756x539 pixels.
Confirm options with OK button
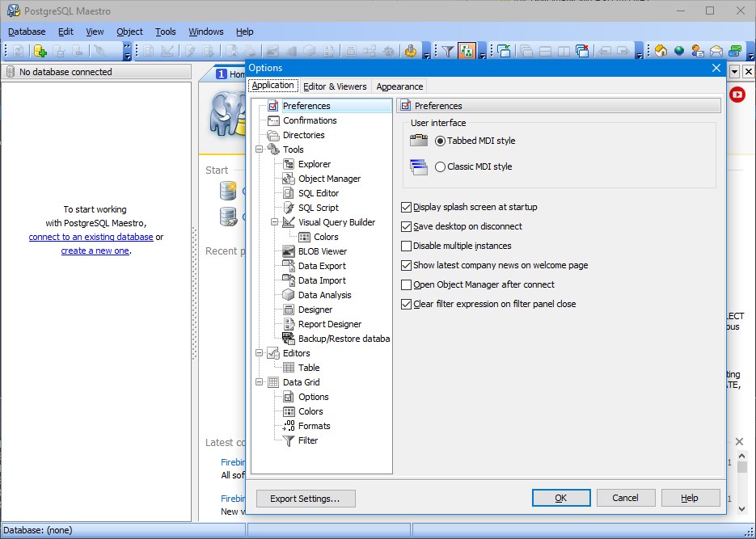561,498
